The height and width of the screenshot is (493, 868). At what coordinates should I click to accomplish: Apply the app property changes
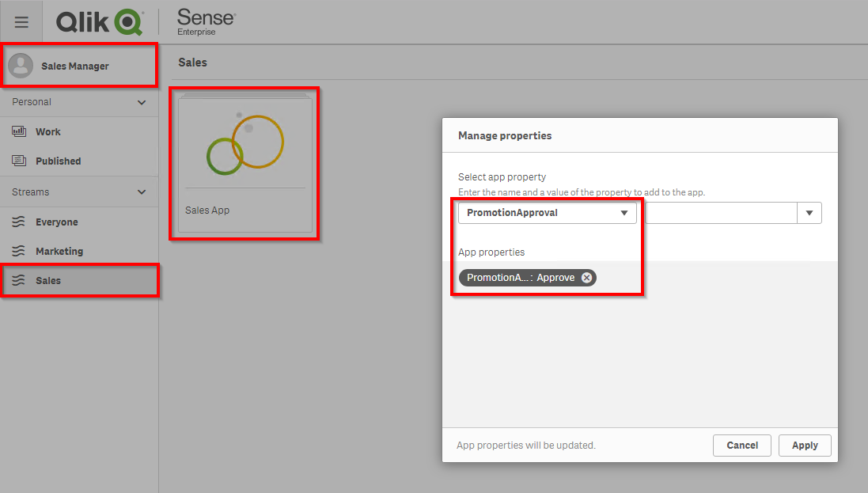(805, 446)
